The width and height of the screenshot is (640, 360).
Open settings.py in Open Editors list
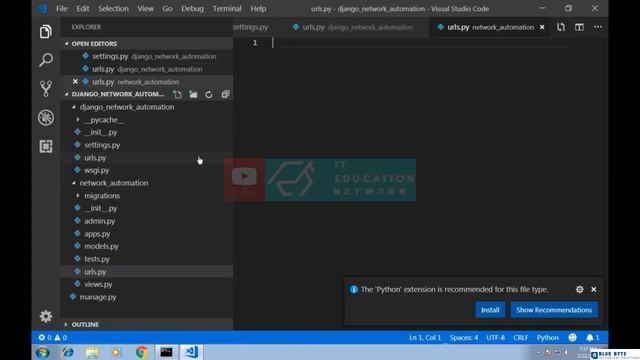[147, 56]
